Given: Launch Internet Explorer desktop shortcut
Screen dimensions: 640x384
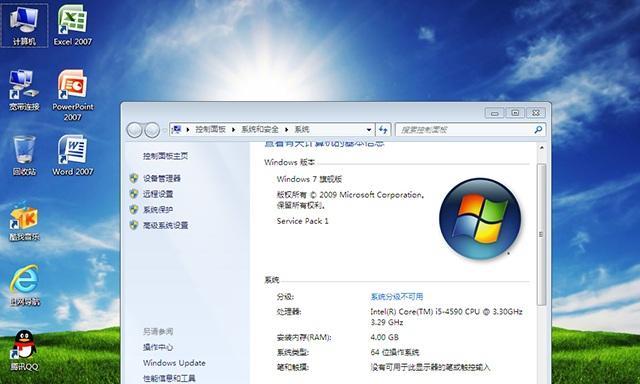Looking at the screenshot, I should pyautogui.click(x=24, y=286).
